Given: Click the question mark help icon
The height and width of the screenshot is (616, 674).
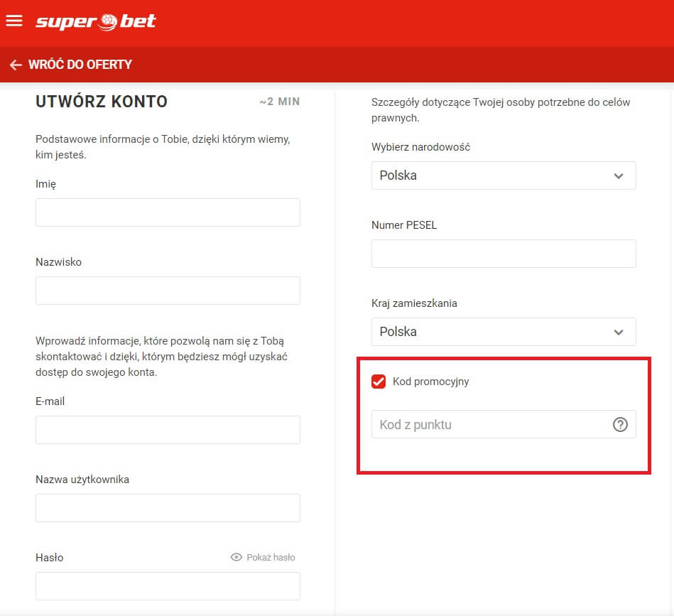Looking at the screenshot, I should click(x=620, y=425).
